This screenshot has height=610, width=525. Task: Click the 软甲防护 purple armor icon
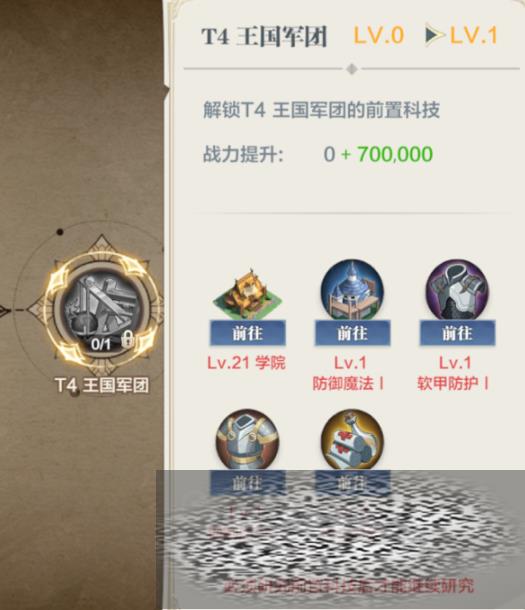(457, 292)
